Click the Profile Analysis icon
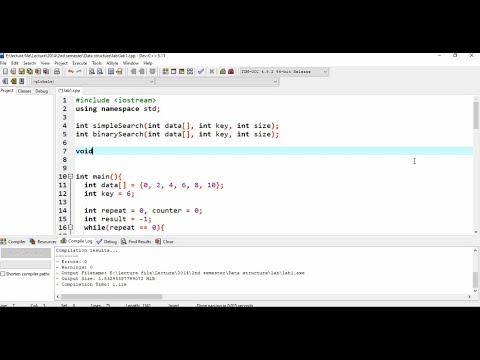The image size is (480, 360). pos(223,71)
